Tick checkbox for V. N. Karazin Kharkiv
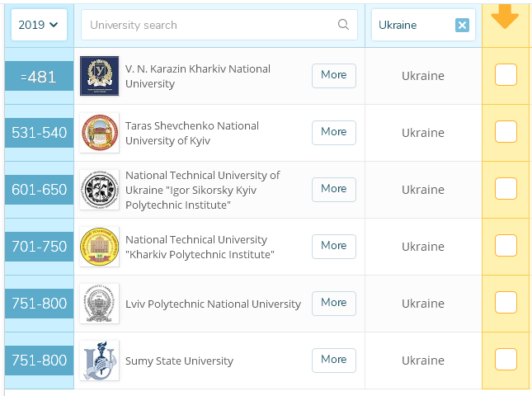 [506, 75]
